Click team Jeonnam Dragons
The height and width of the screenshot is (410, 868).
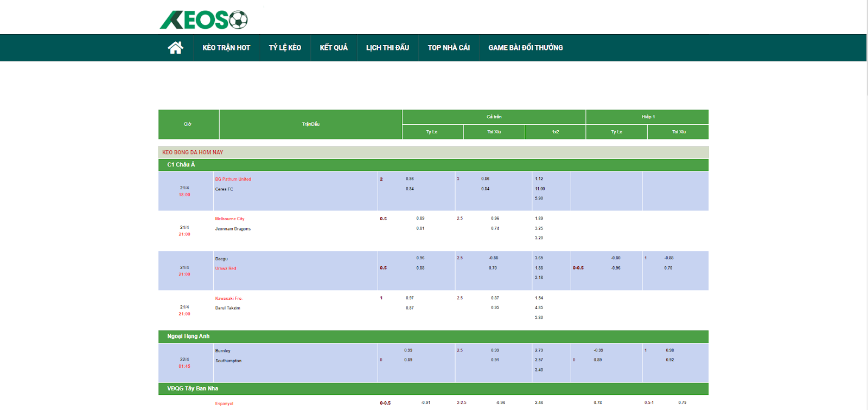tap(233, 229)
